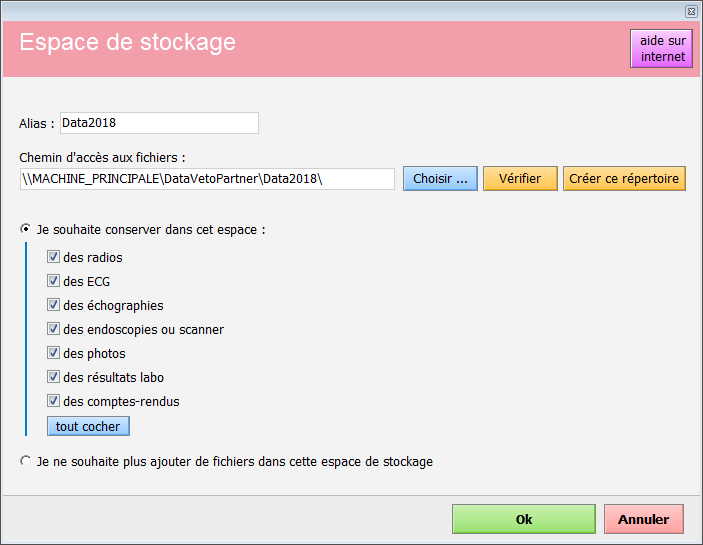Select Je ne souhaite plus ajouter de fichiers
This screenshot has height=545, width=703.
point(26,461)
